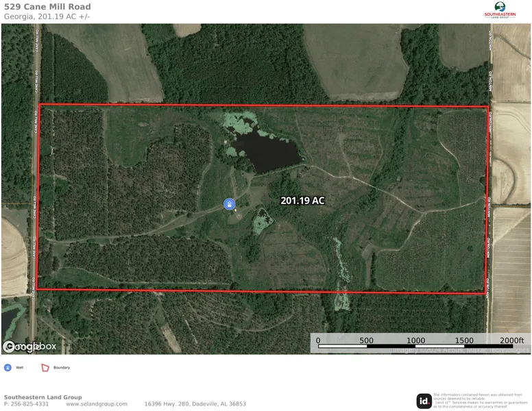Click the red Boundary icon in the legend
Image resolution: width=532 pixels, height=411 pixels.
(45, 368)
